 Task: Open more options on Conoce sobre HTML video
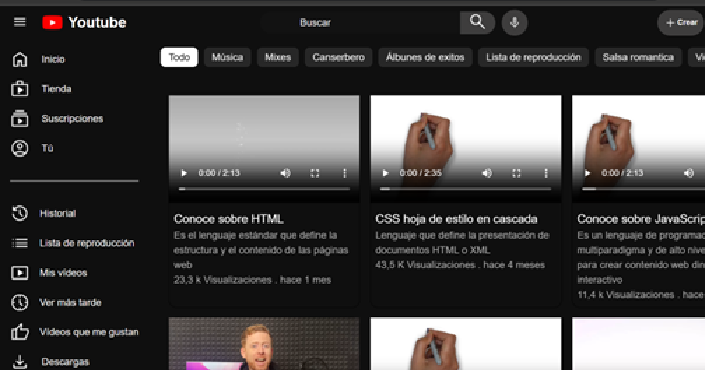point(344,173)
